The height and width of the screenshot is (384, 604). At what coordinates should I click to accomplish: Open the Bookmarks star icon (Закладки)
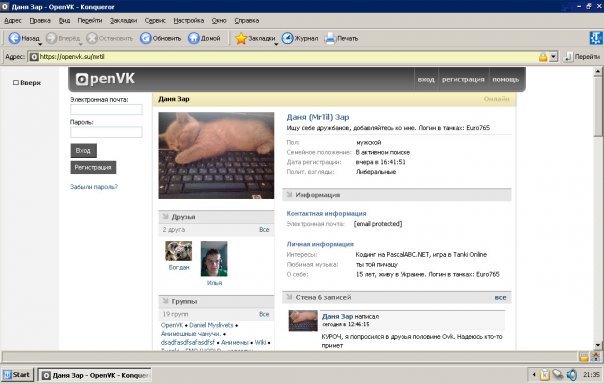click(x=241, y=38)
